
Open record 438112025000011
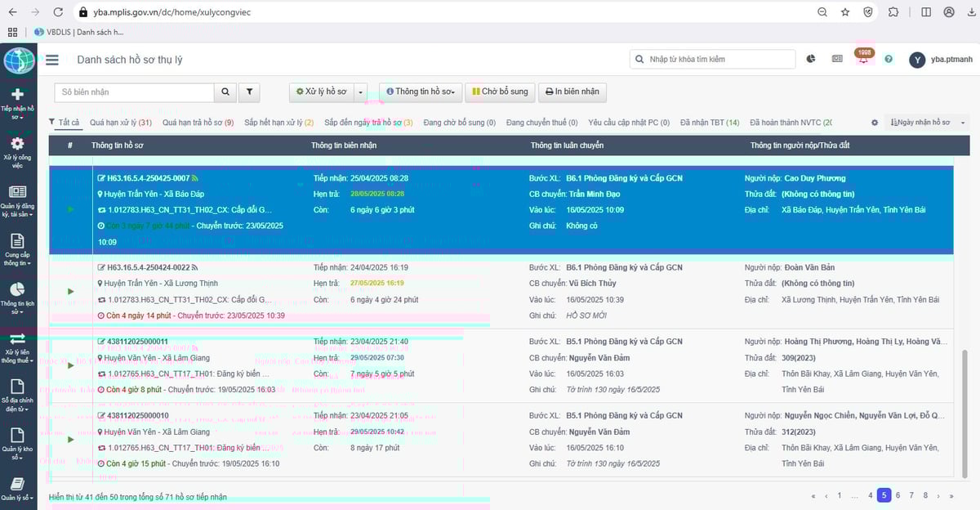pyautogui.click(x=137, y=342)
